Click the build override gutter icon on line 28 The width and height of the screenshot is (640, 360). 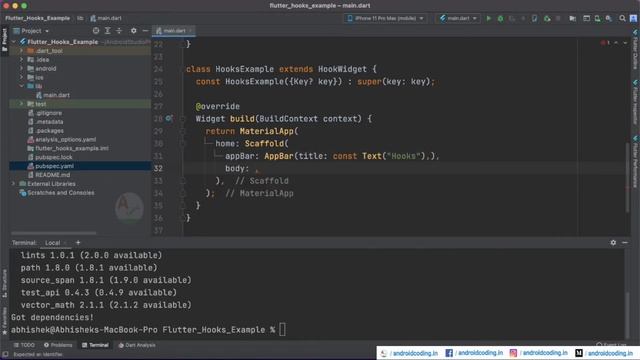point(169,118)
